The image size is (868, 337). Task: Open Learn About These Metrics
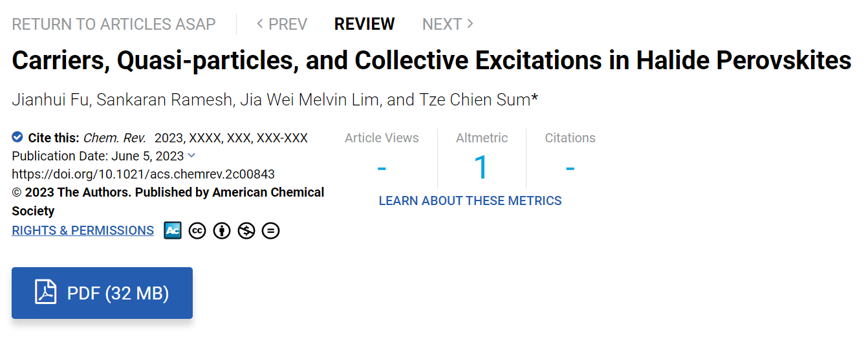[x=470, y=201]
